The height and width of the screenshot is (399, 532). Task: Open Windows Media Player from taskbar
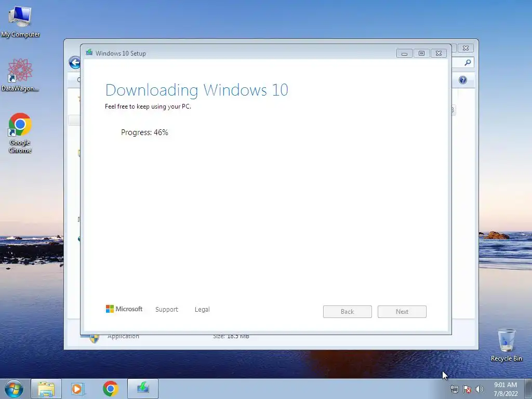78,389
